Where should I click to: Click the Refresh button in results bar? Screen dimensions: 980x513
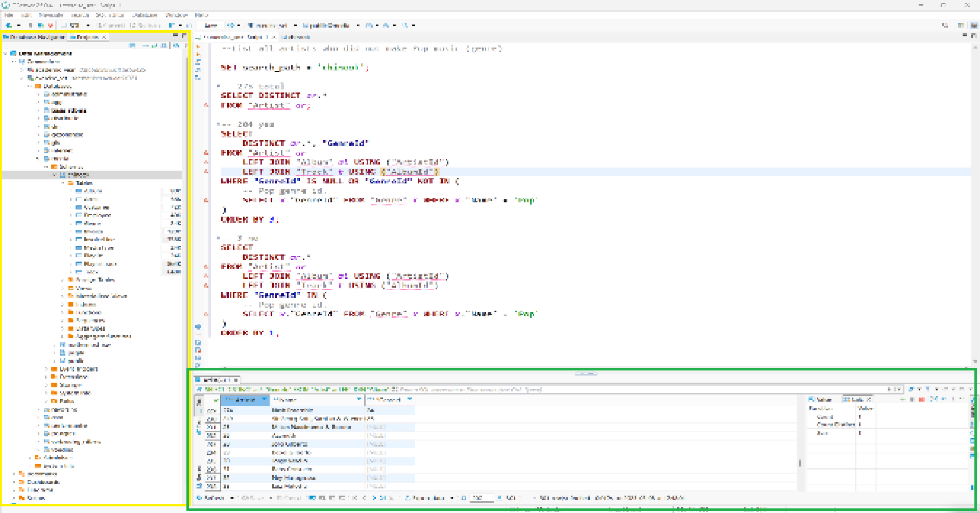tap(211, 498)
